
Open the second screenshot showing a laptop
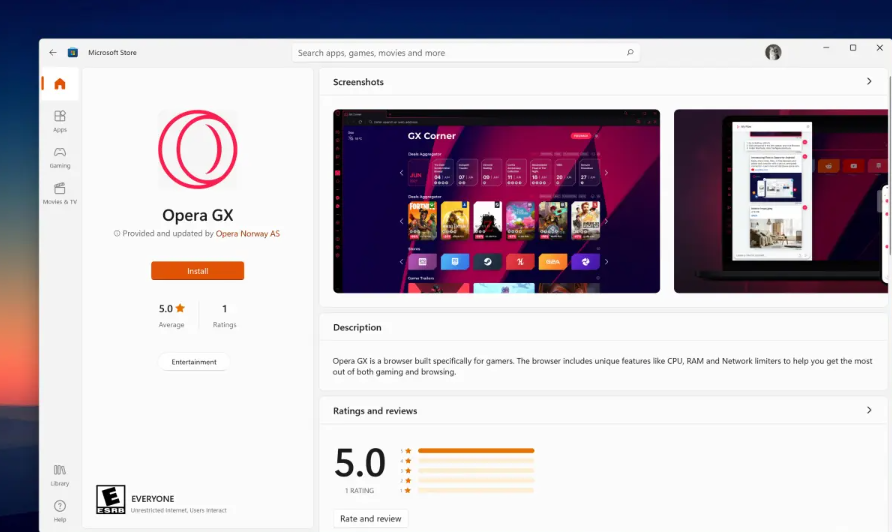780,201
